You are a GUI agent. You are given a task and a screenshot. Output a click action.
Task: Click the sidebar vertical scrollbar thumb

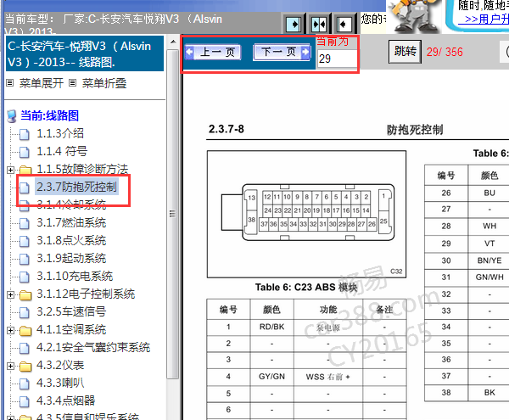pos(173,213)
